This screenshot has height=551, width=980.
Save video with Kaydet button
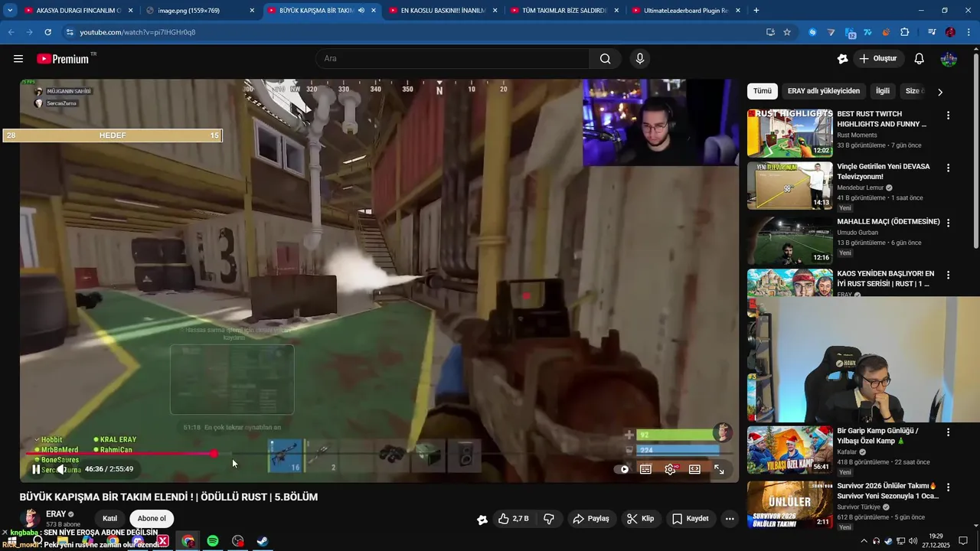pyautogui.click(x=690, y=519)
